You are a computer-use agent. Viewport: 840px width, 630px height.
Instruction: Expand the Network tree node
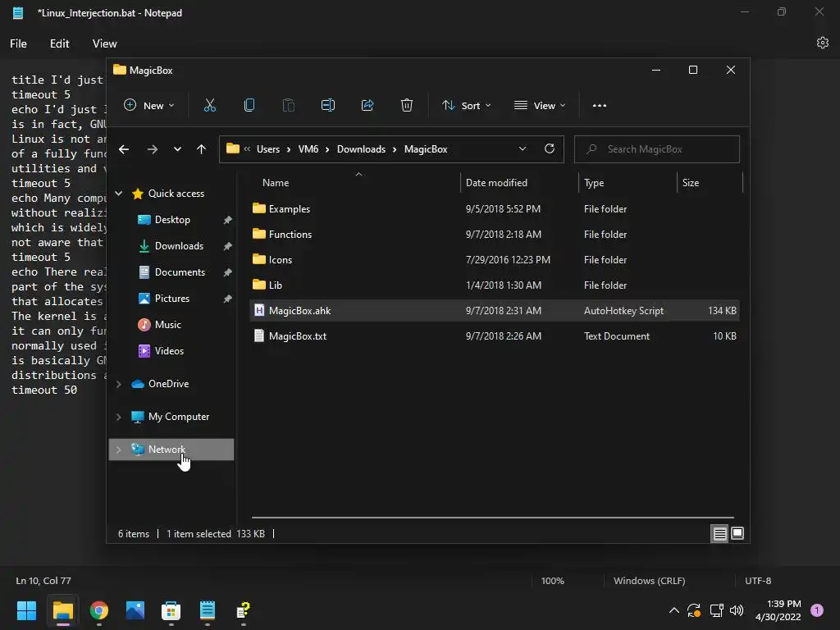click(119, 450)
